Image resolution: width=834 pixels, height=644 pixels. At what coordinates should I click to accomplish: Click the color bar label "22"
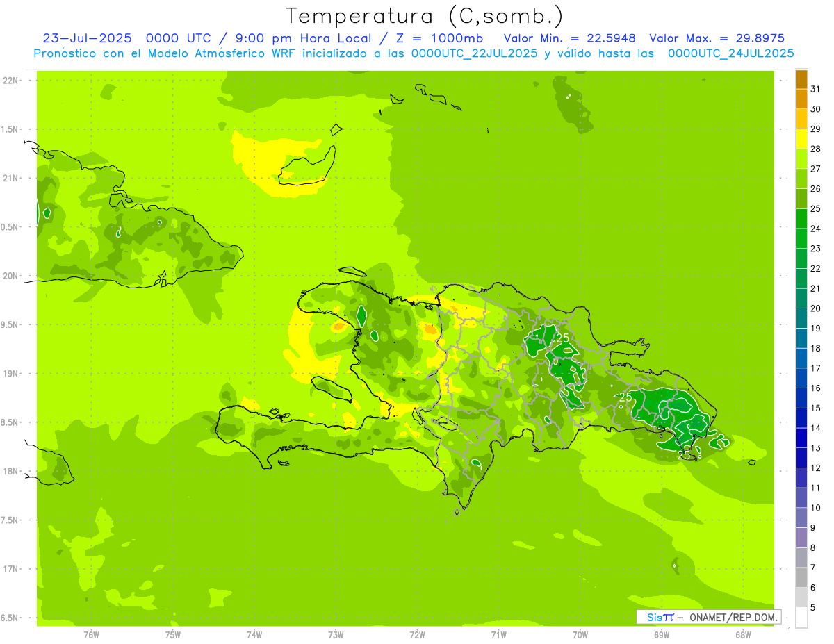pos(816,268)
